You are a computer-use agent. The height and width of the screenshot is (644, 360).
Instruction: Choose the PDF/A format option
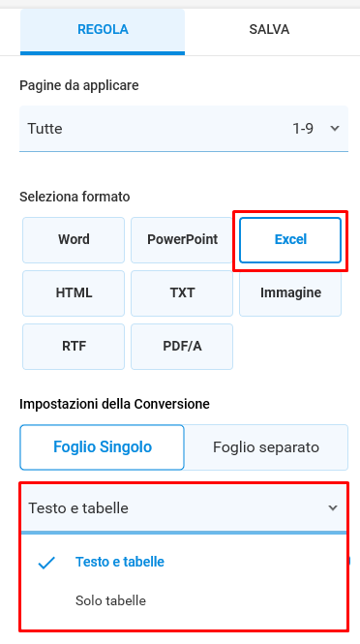tap(182, 347)
